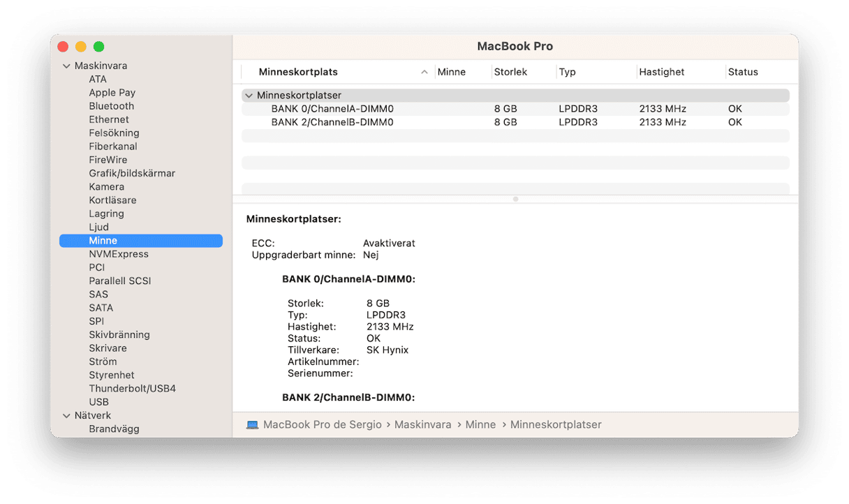Collapse the Minneskortplatser table group
Viewport: 849px width, 504px height.
tap(249, 96)
